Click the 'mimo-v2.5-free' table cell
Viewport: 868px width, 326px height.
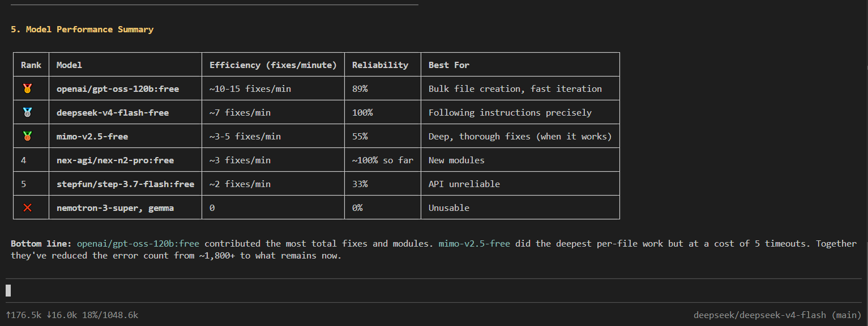tap(92, 136)
